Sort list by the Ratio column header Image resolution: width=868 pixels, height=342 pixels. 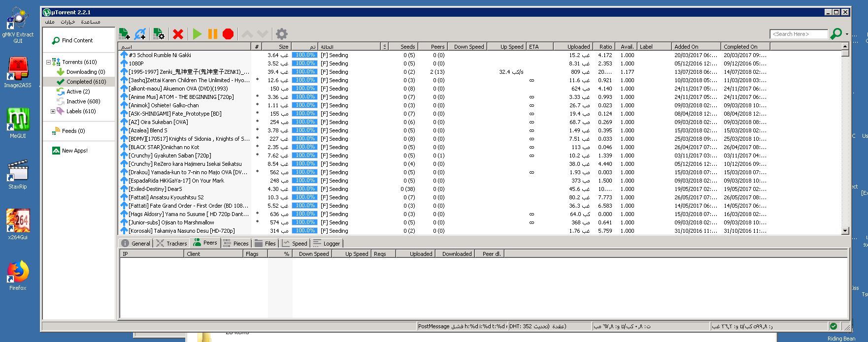click(605, 47)
